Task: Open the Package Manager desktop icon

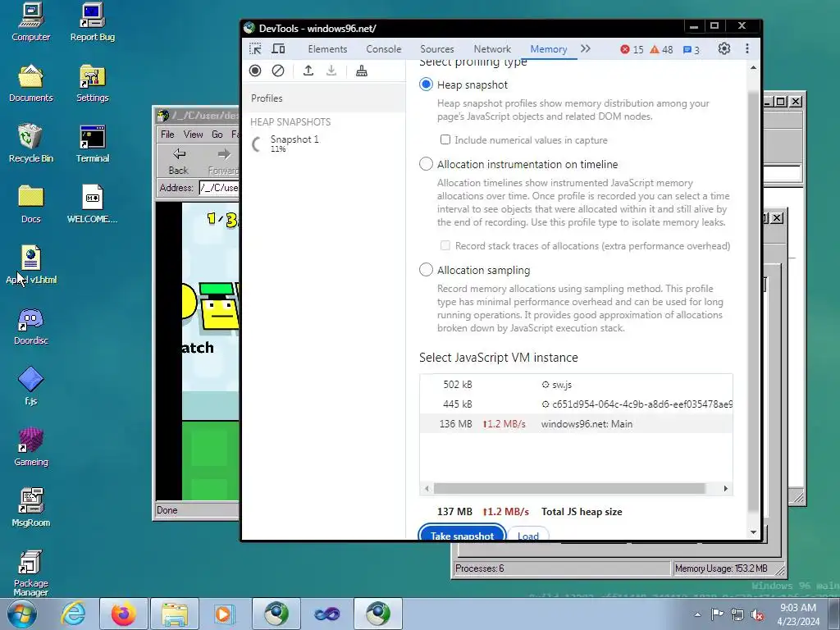Action: (x=30, y=573)
